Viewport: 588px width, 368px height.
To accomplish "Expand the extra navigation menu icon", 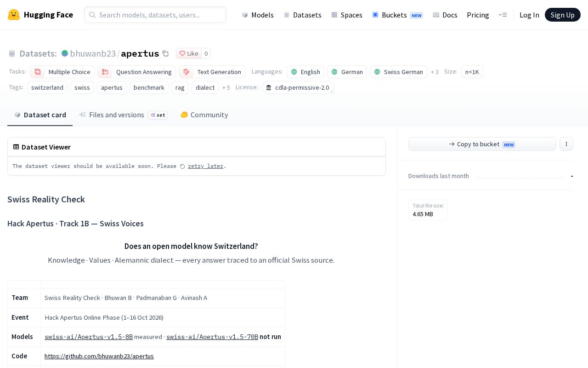I will (503, 15).
